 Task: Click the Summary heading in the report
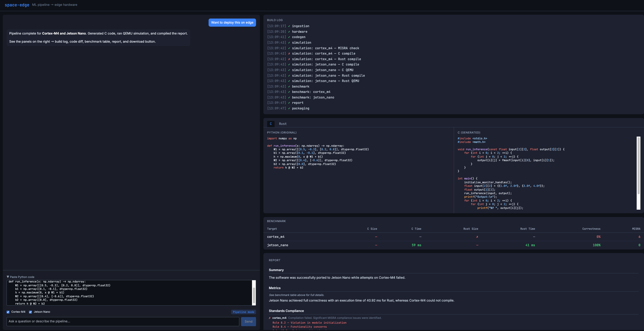pos(276,270)
